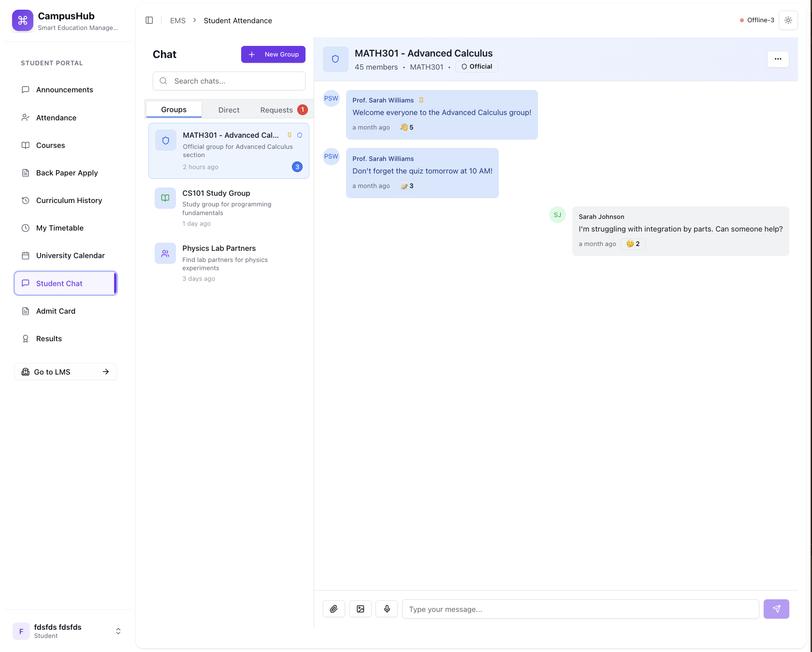812x652 pixels.
Task: Click the MATH301 shield avatar in chat header
Action: point(335,59)
